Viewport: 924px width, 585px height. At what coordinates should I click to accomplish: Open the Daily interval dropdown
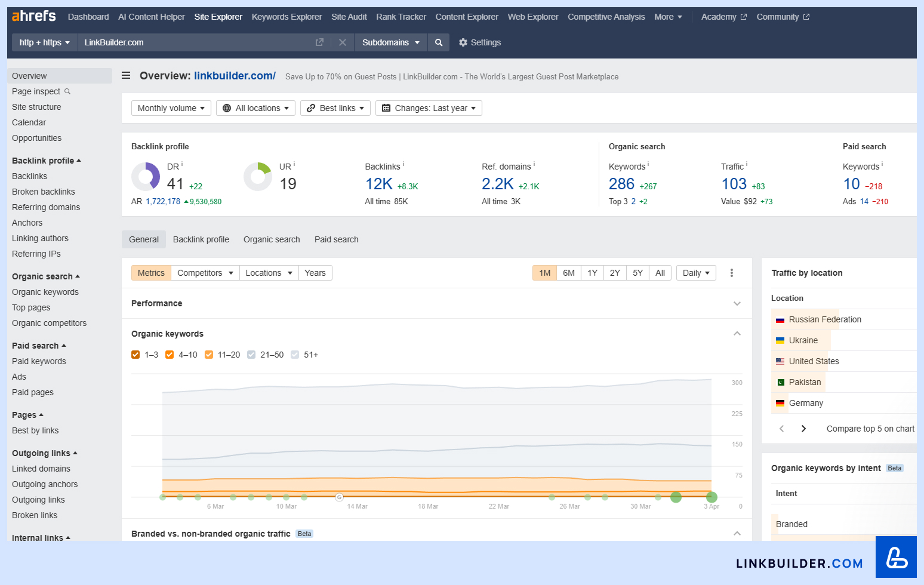[x=696, y=273]
